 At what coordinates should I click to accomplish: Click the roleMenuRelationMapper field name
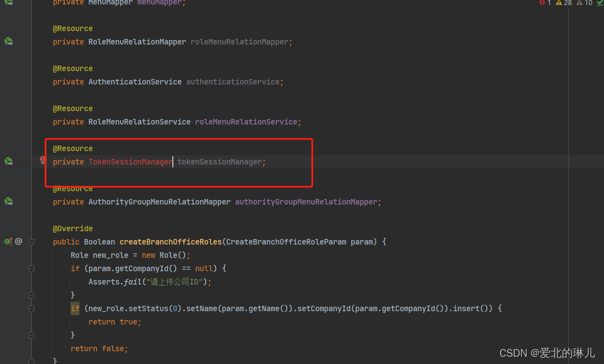click(239, 42)
